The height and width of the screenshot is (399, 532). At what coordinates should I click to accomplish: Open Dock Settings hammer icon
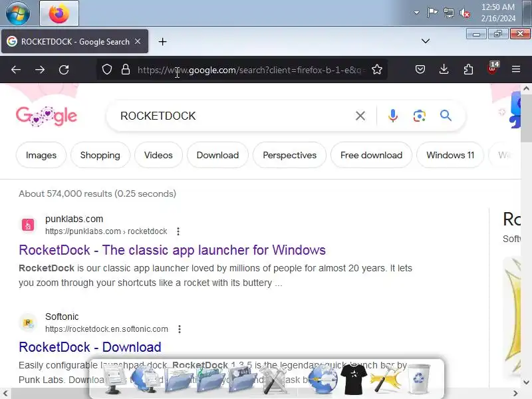[386, 379]
